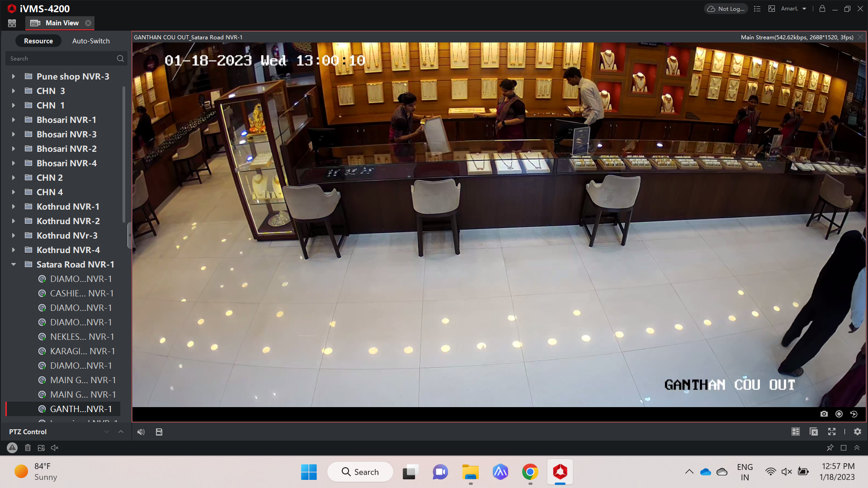Toggle audio in the live view toolbar
Viewport: 868px width, 488px height.
(x=141, y=432)
